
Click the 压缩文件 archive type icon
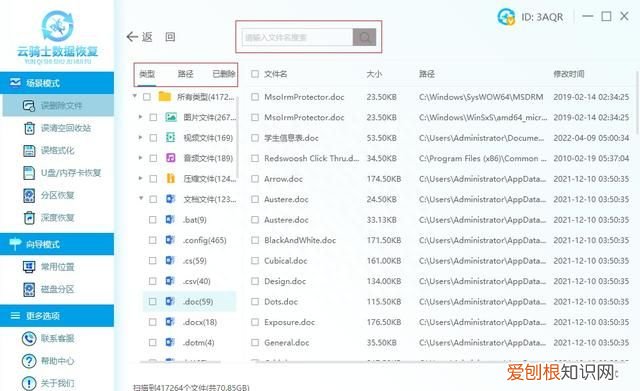(171, 178)
